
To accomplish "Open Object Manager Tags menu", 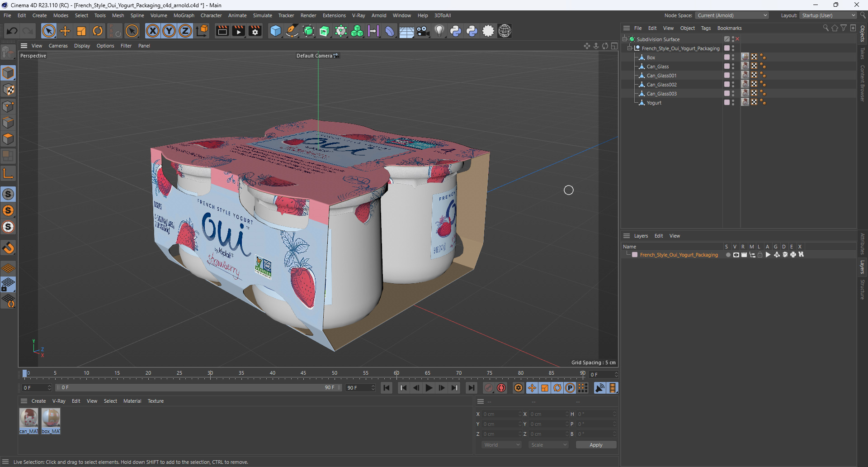I will pos(706,28).
